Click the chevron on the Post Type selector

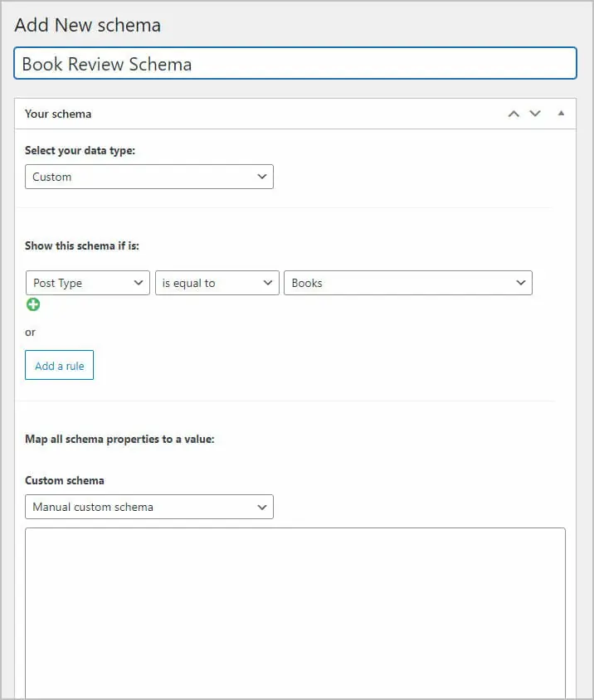pyautogui.click(x=137, y=282)
